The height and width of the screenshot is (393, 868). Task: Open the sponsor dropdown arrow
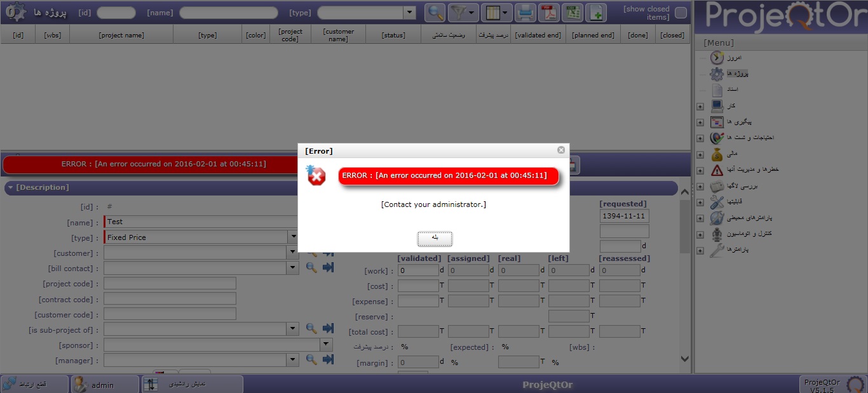327,345
